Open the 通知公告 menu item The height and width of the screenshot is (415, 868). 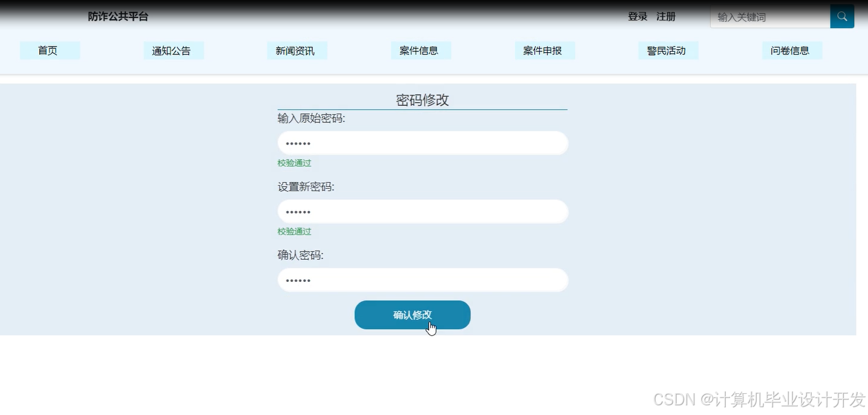point(174,51)
